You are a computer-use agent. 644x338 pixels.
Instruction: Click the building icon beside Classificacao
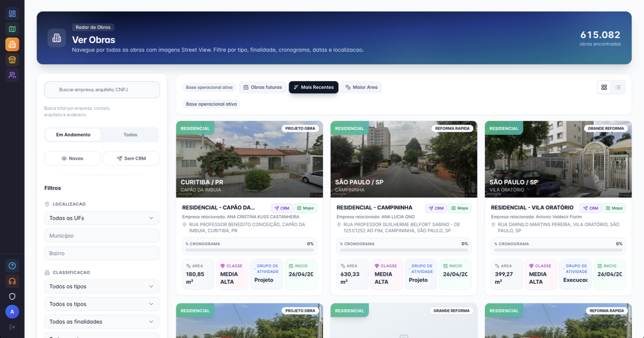[x=47, y=272]
